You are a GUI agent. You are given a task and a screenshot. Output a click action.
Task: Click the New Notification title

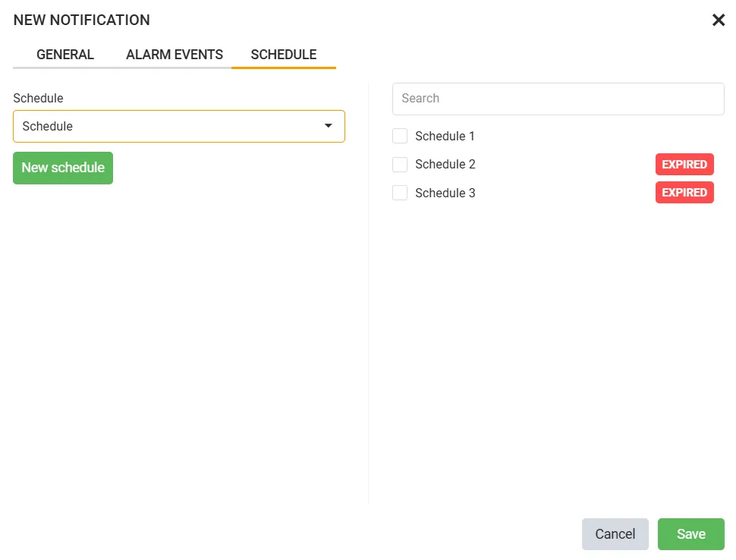(x=82, y=20)
